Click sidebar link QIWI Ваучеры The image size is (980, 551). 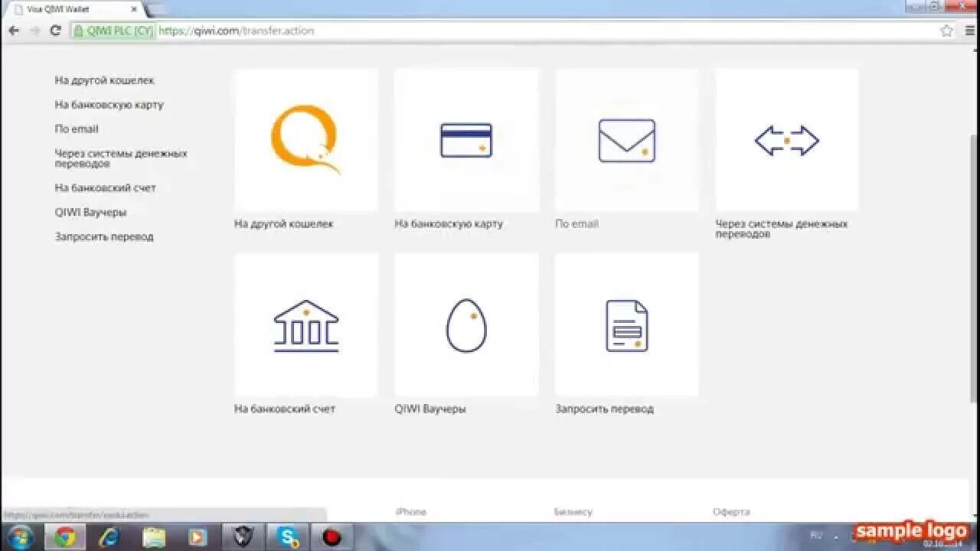tap(90, 212)
